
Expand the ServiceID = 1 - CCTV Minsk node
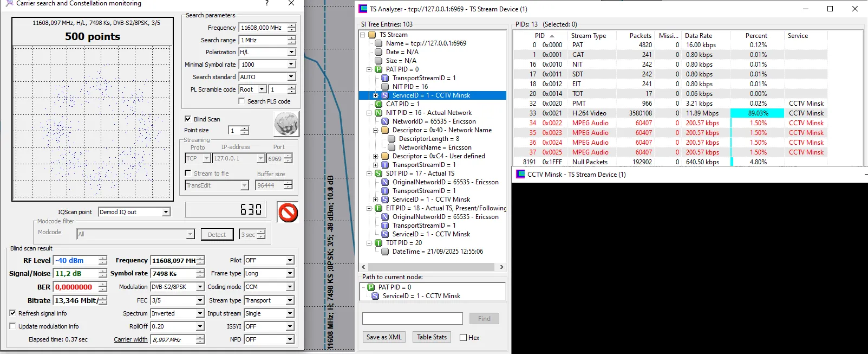click(x=376, y=95)
